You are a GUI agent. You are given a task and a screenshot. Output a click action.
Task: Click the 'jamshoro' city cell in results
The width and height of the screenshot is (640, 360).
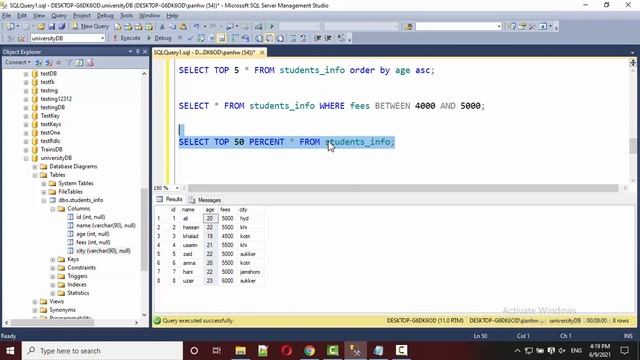[x=250, y=272]
